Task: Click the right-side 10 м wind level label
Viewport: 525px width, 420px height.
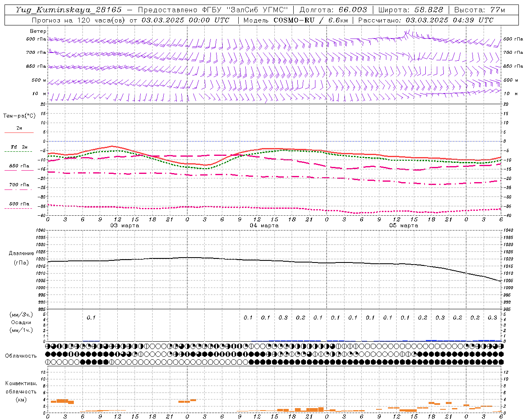Action: [511, 94]
